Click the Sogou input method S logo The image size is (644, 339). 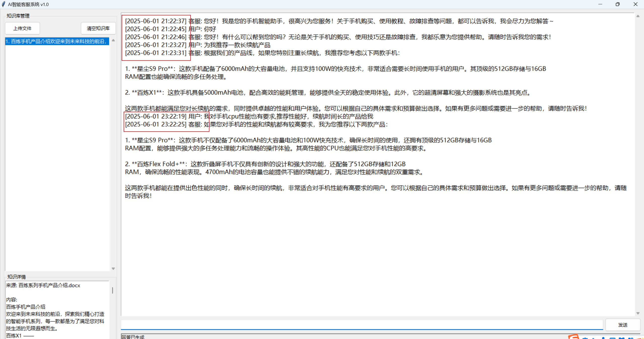pos(574,337)
